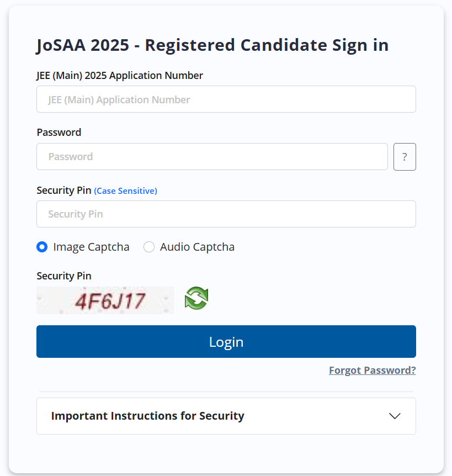The height and width of the screenshot is (476, 452).
Task: Select the Image Captcha radio button
Action: (42, 247)
